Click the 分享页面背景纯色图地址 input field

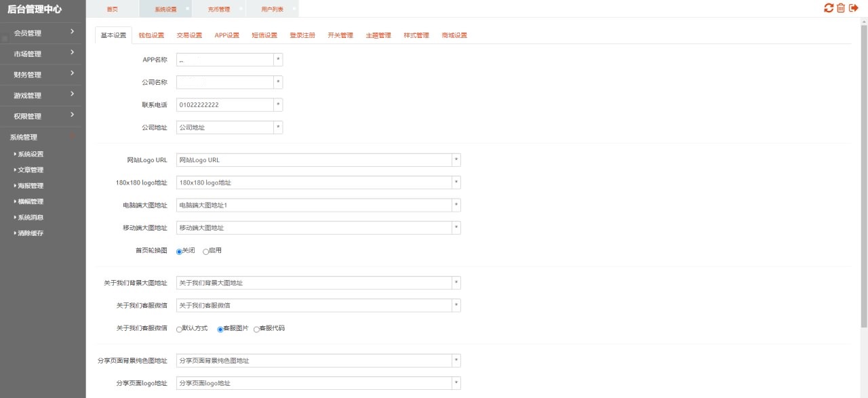[x=314, y=361]
